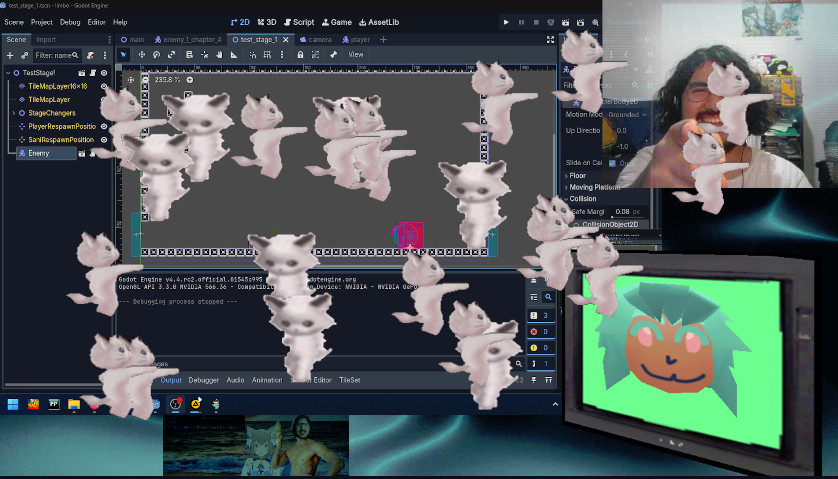This screenshot has width=838, height=479.
Task: Lock the selected node with padlock icon
Action: tap(300, 55)
